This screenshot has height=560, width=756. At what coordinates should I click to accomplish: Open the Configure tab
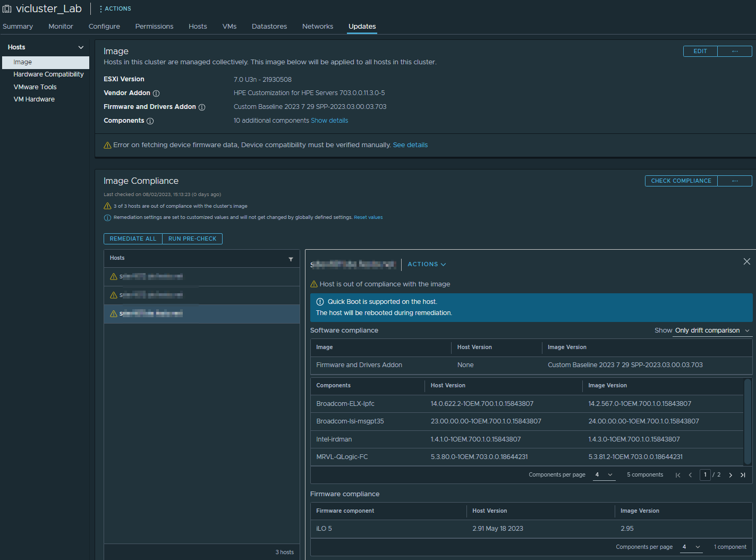[104, 27]
